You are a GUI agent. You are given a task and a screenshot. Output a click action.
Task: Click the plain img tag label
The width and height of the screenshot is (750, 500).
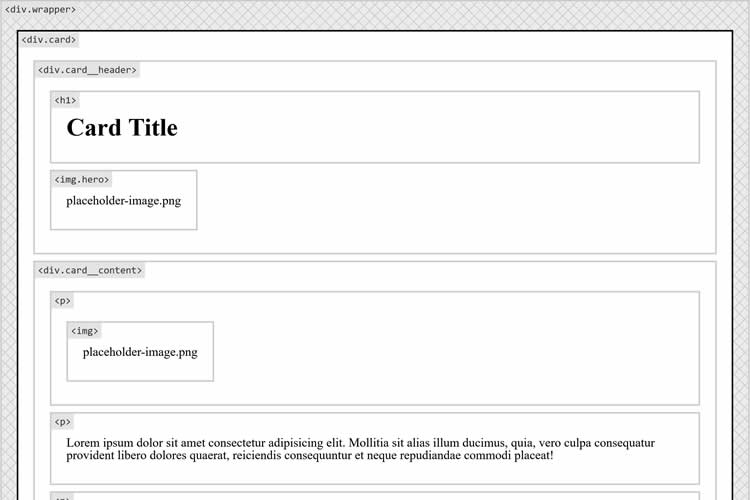[83, 331]
